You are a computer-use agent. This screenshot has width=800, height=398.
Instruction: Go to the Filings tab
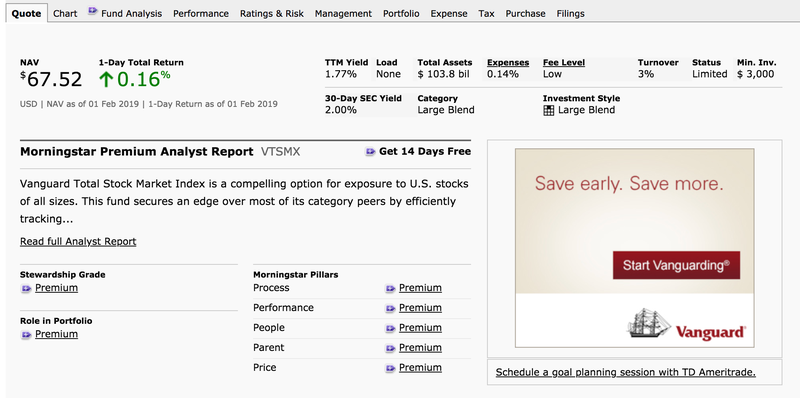point(570,14)
